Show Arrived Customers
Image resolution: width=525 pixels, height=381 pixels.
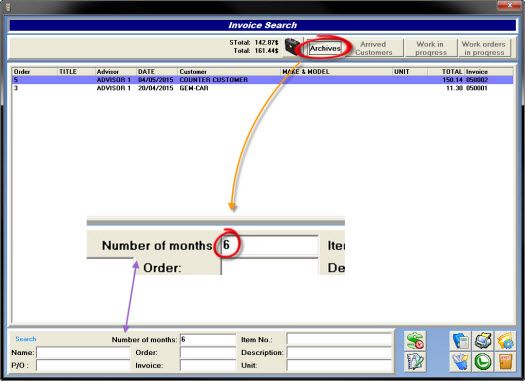[373, 48]
